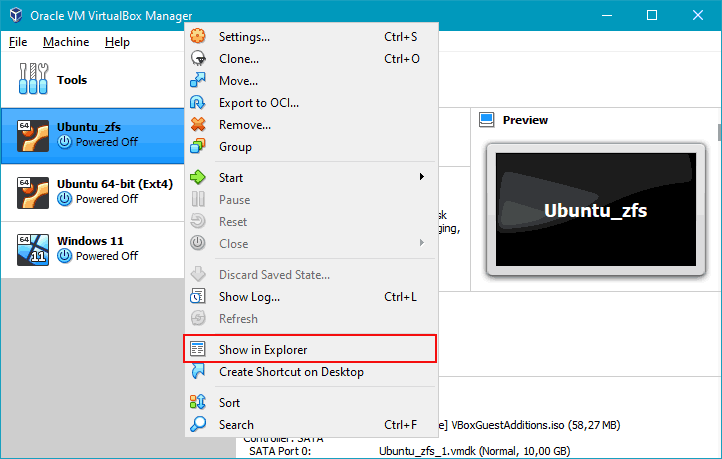Click the Ubuntu_zfs preview thumbnail
Screen dimensions: 722x459
[x=595, y=210]
